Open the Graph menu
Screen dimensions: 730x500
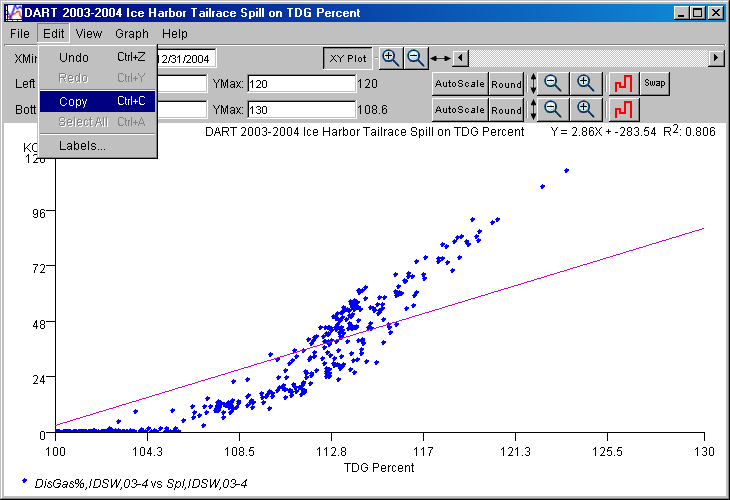click(x=132, y=34)
